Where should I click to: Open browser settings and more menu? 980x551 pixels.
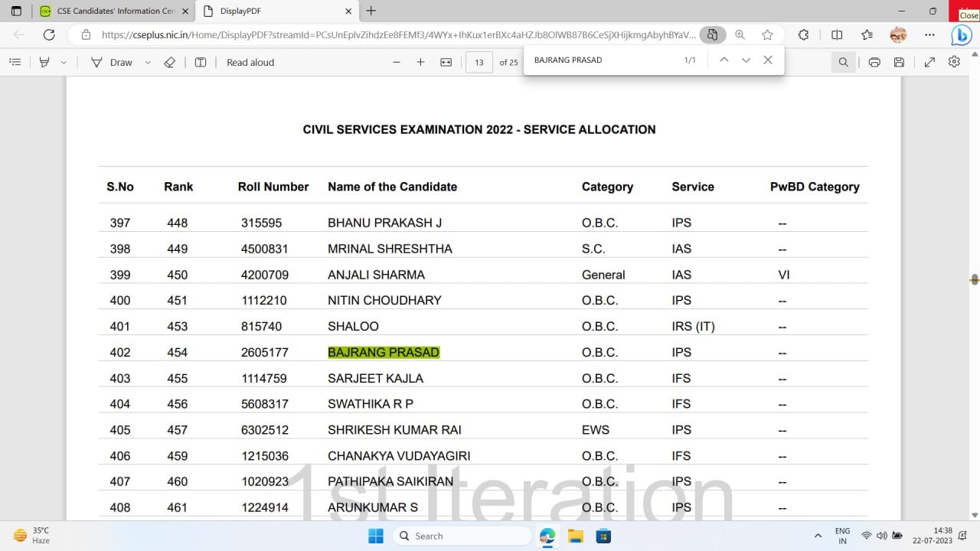[x=929, y=34]
